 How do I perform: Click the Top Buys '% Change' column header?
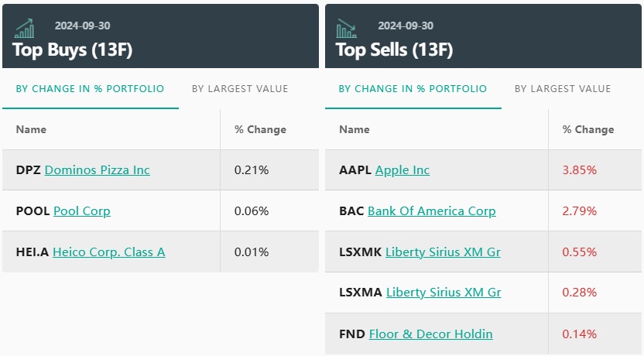point(260,130)
